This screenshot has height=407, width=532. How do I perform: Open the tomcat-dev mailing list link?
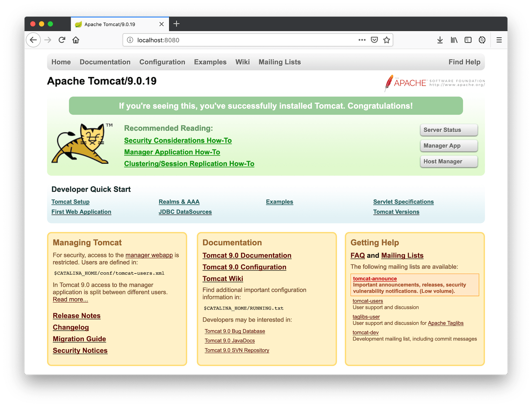[366, 332]
